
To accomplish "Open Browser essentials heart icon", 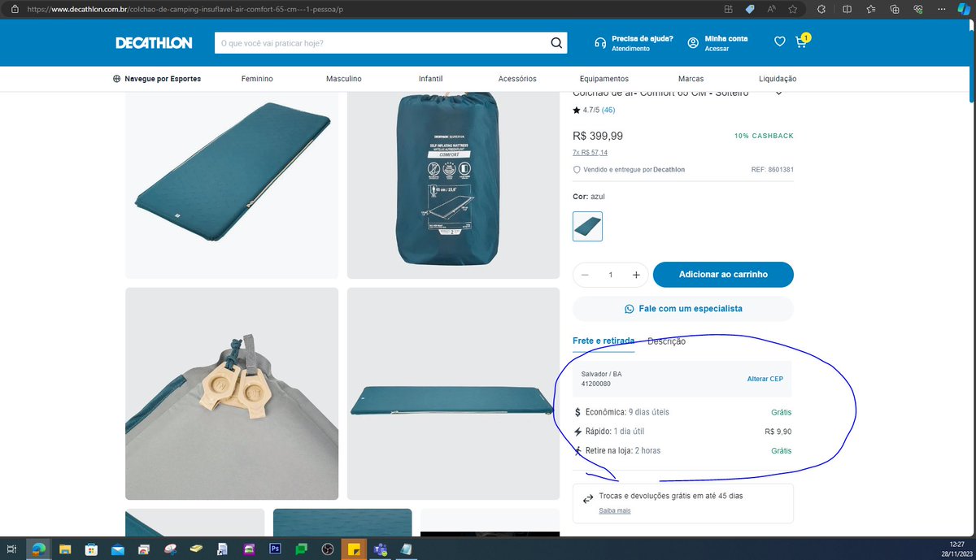I will pyautogui.click(x=918, y=8).
